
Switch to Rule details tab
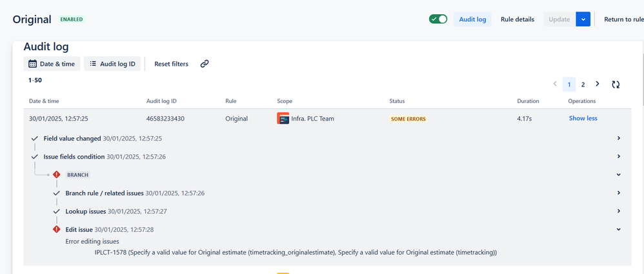(518, 19)
